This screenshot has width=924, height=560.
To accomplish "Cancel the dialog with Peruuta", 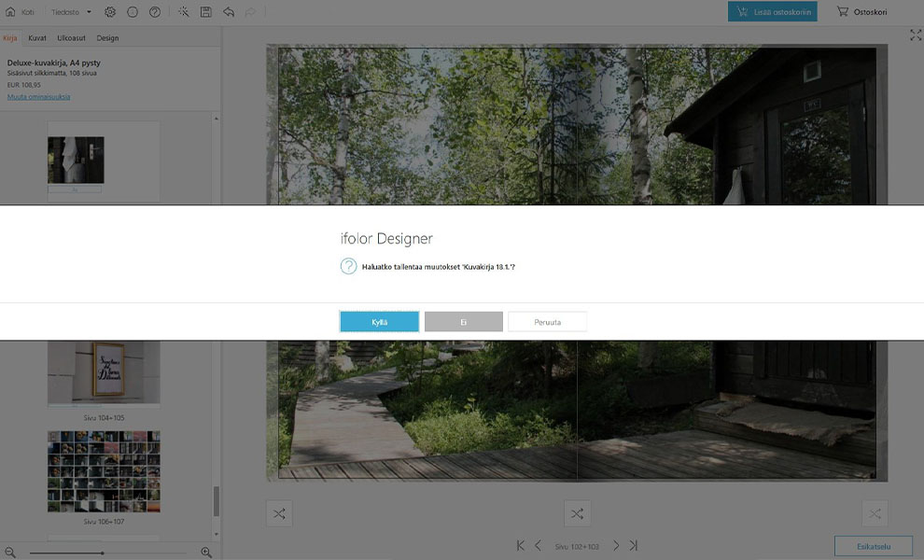I will (547, 322).
